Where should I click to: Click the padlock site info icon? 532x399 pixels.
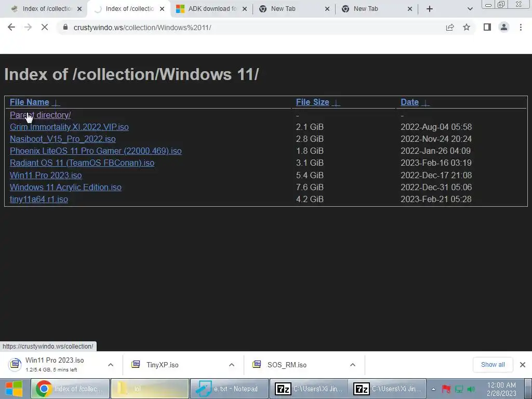[65, 27]
